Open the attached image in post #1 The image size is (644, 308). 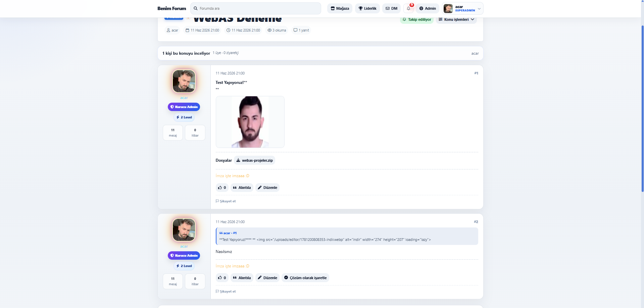click(x=250, y=122)
